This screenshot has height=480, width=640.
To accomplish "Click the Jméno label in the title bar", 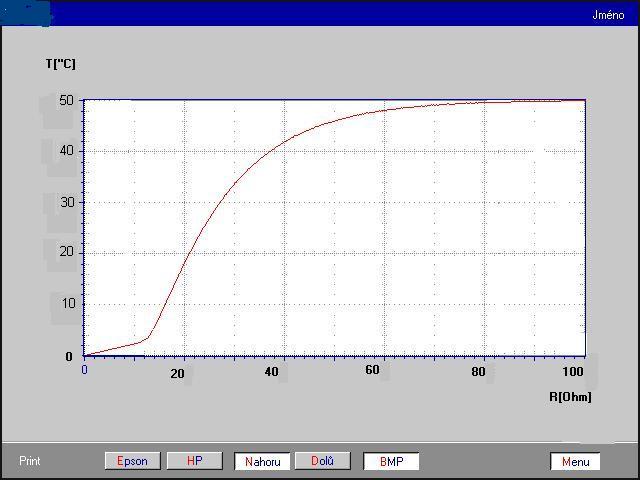I will (x=608, y=15).
